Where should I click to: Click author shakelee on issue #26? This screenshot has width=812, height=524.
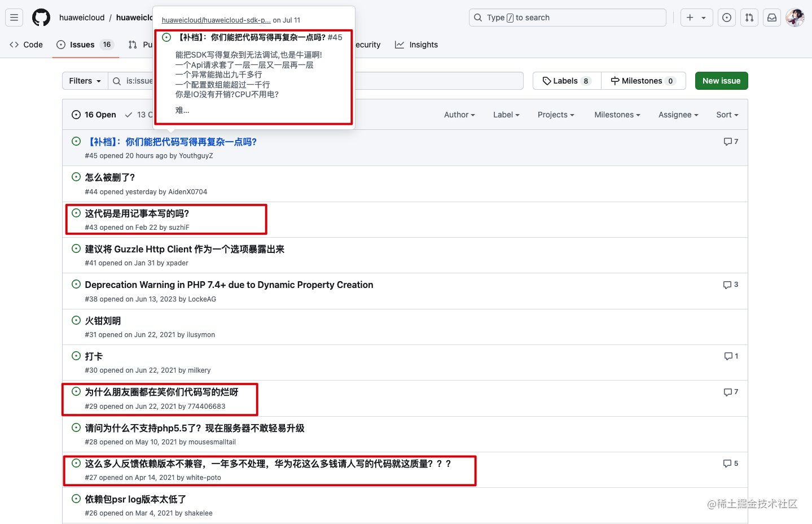(x=199, y=513)
